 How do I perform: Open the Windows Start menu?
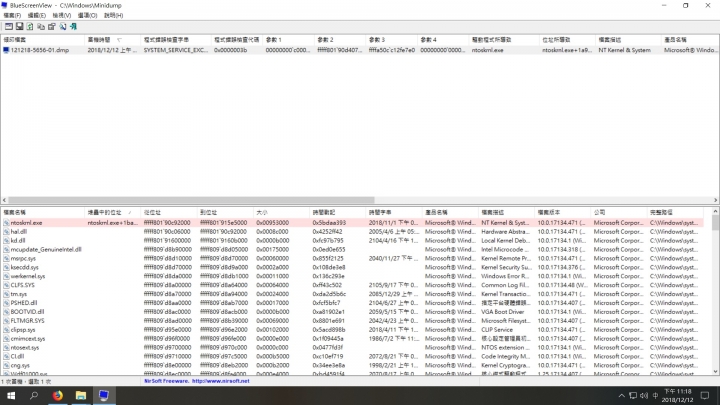[x=11, y=395]
